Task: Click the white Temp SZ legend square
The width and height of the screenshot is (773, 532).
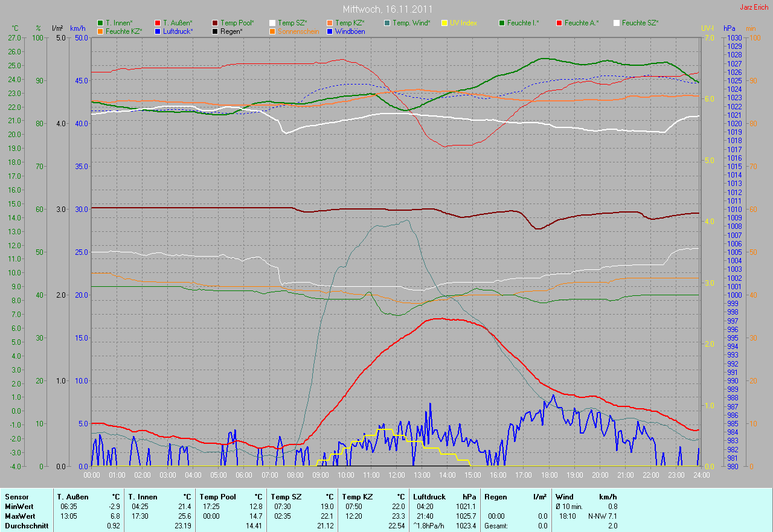Action: (x=273, y=23)
